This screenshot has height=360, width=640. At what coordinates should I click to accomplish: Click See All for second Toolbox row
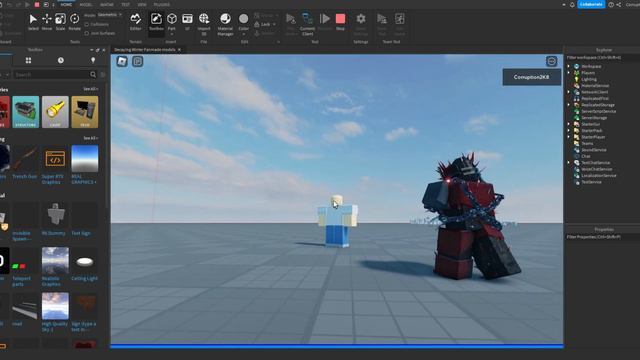coord(91,138)
